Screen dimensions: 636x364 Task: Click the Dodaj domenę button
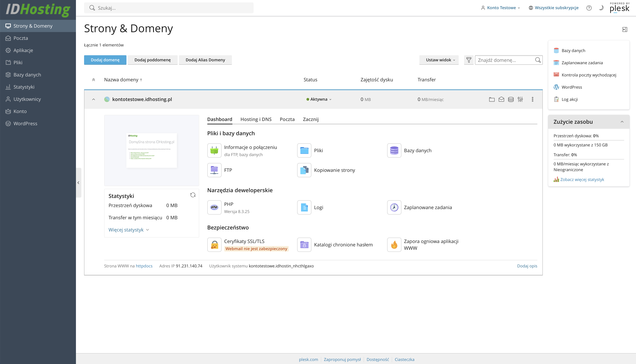pos(105,60)
